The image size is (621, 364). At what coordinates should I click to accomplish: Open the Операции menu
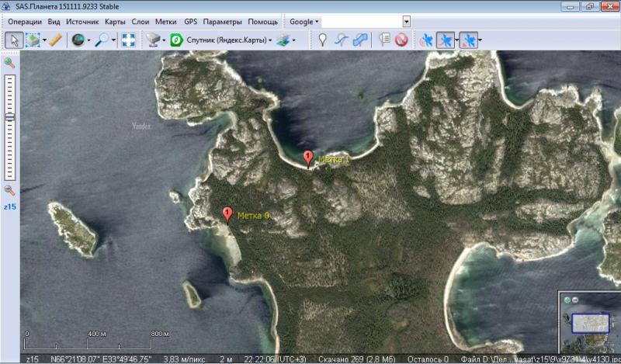[24, 22]
